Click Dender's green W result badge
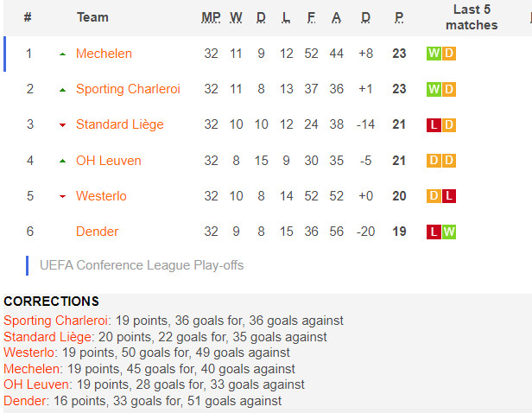Screen dimensions: 532x413 (449, 232)
